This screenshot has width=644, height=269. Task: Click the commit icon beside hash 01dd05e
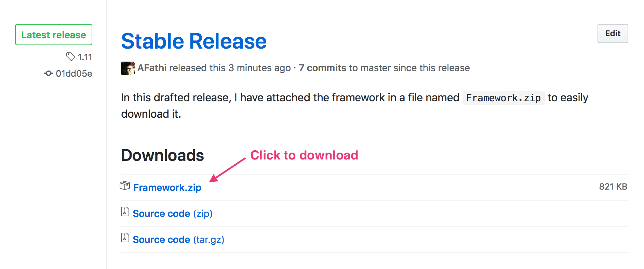coord(49,73)
